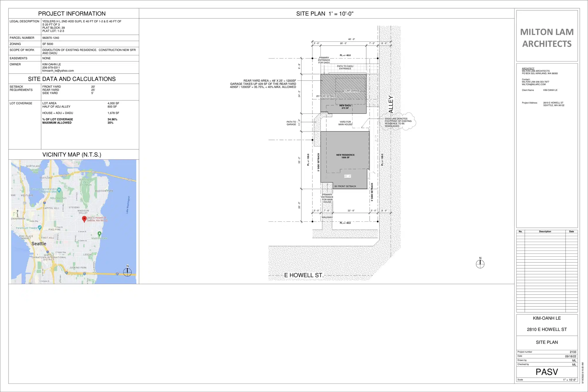The height and width of the screenshot is (392, 588).
Task: Click the 'Lake Washington' label on the map
Action: [128, 205]
